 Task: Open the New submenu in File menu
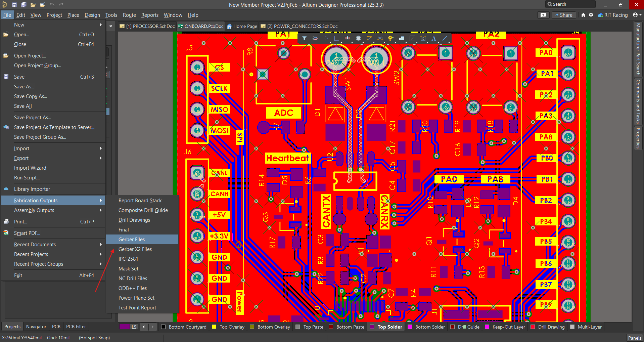tap(53, 25)
